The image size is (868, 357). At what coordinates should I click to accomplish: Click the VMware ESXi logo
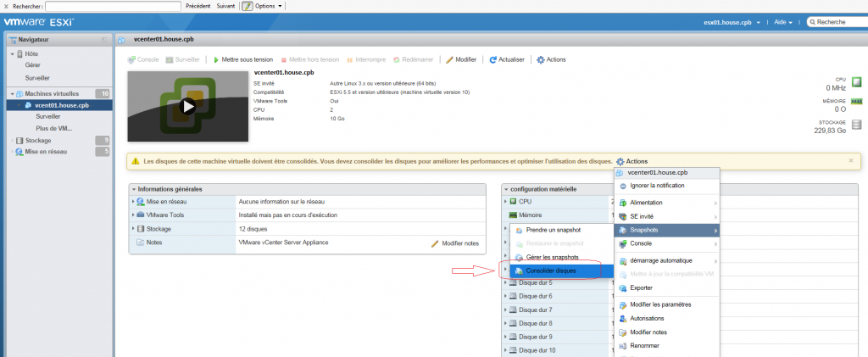pyautogui.click(x=39, y=22)
